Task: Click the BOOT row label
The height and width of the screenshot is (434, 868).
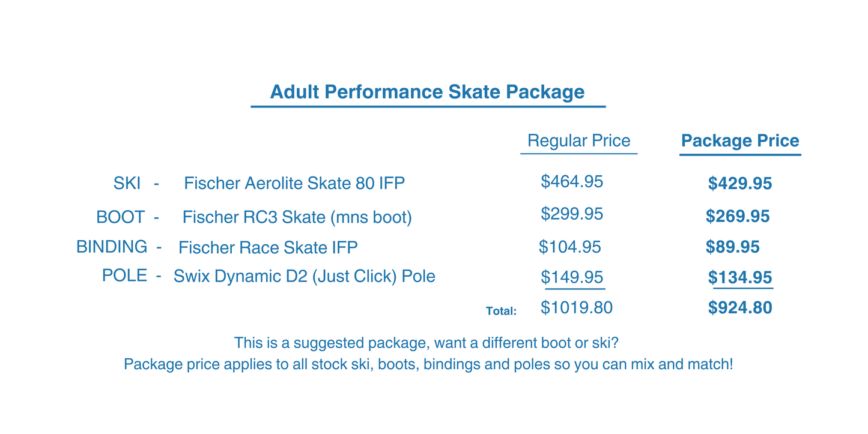Action: pyautogui.click(x=120, y=217)
